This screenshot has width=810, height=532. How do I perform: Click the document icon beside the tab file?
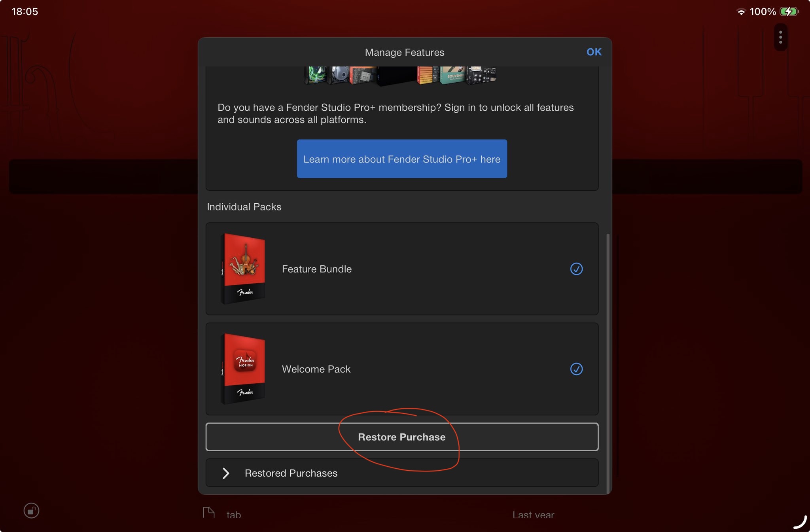pyautogui.click(x=208, y=513)
